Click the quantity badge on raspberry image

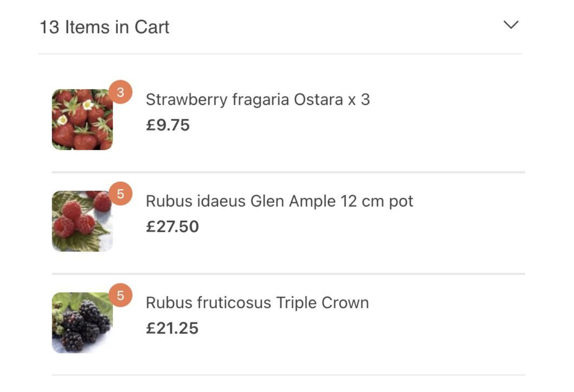click(x=121, y=194)
